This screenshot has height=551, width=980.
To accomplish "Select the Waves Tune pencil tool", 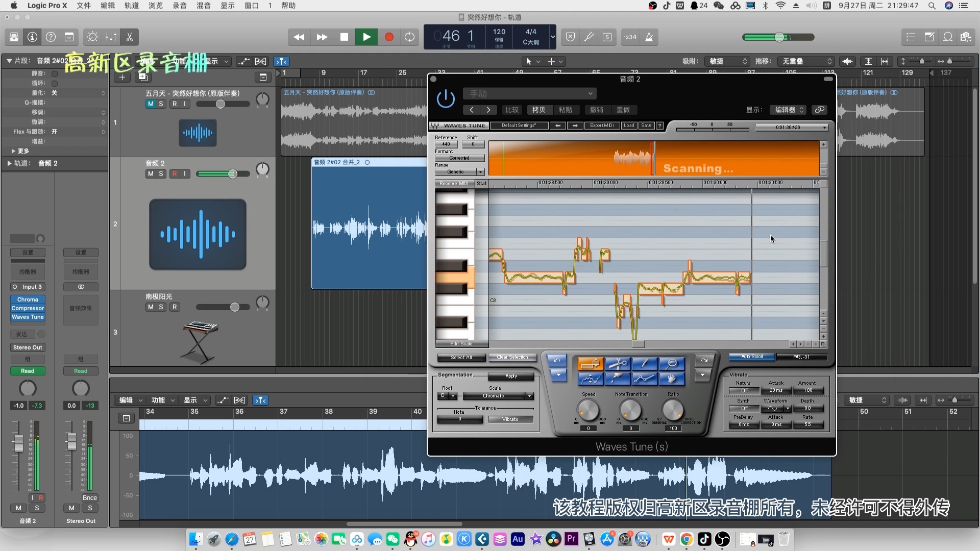I will pos(618,378).
